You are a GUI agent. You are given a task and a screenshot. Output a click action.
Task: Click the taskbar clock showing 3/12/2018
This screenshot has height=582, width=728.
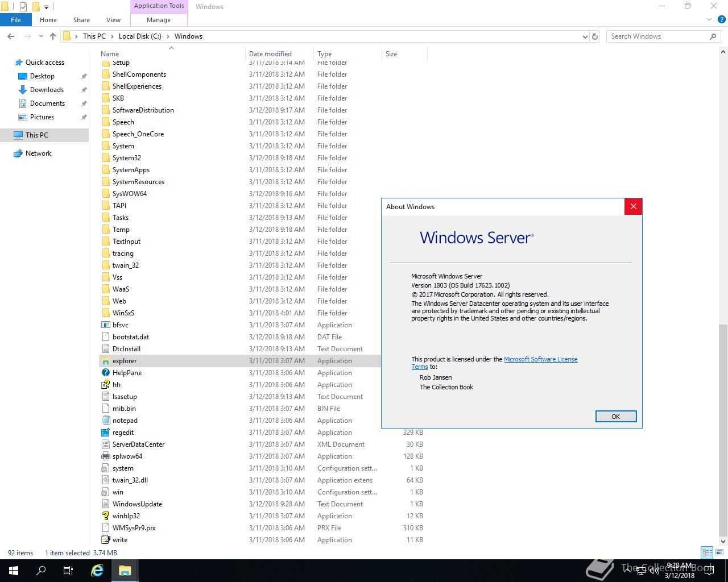click(680, 571)
